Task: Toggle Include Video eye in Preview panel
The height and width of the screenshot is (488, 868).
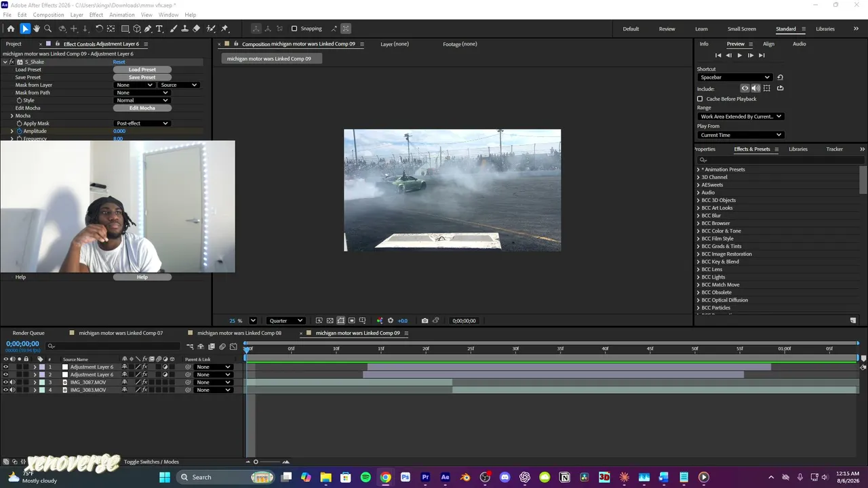Action: [745, 88]
